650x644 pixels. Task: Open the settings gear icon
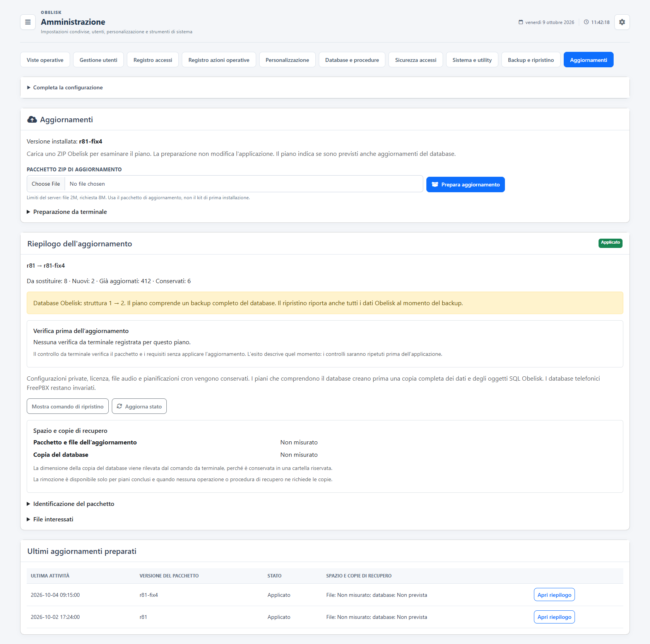(622, 22)
